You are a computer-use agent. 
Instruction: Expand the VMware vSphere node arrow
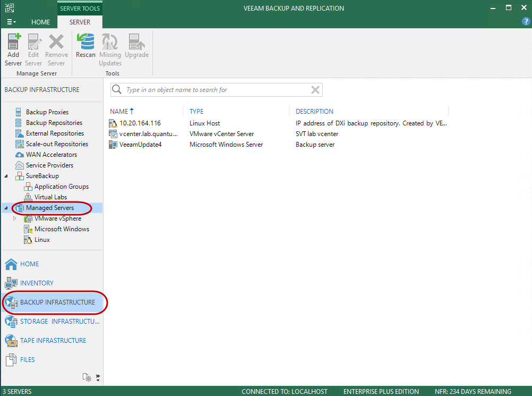14,218
